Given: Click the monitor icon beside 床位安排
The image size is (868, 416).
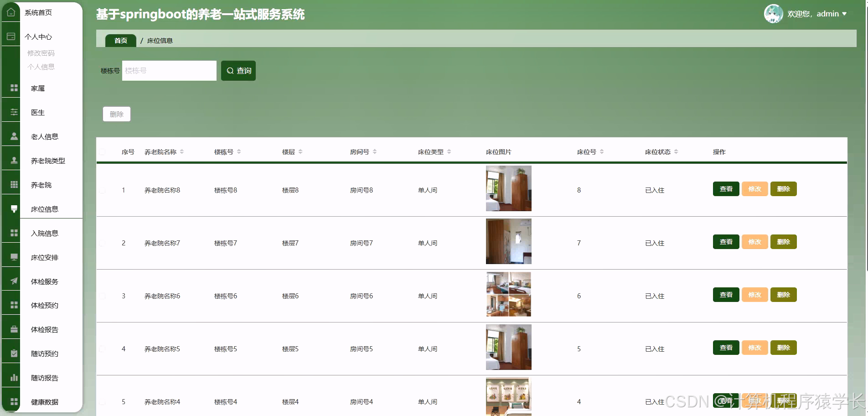Looking at the screenshot, I should click(x=14, y=257).
